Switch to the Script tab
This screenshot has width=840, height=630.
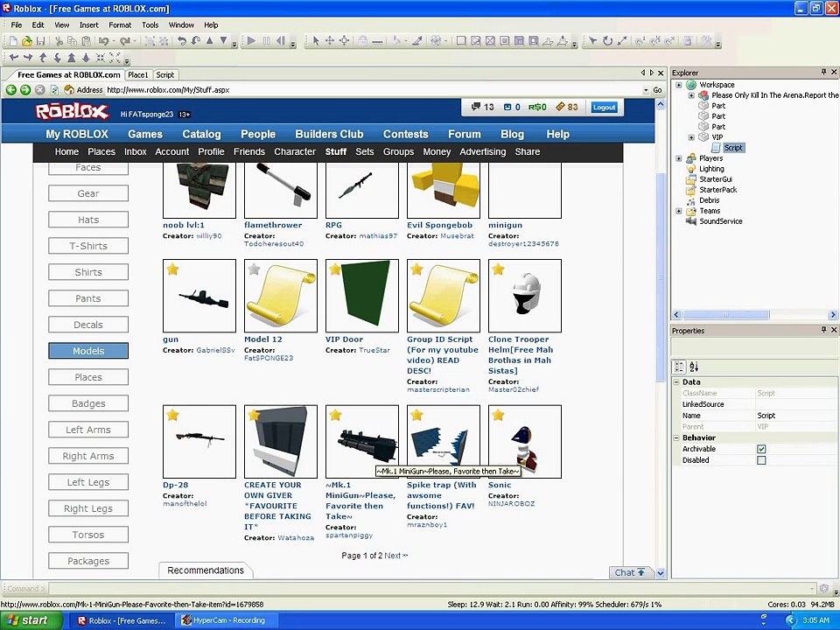click(x=165, y=75)
